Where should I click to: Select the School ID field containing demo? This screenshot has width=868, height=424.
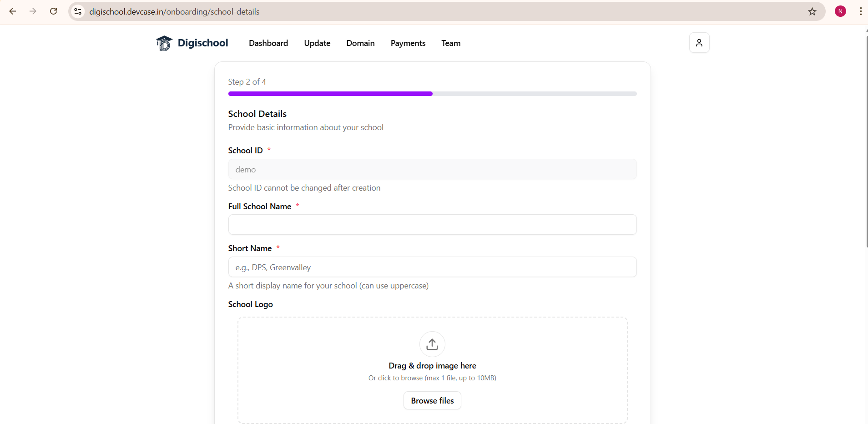click(x=432, y=169)
